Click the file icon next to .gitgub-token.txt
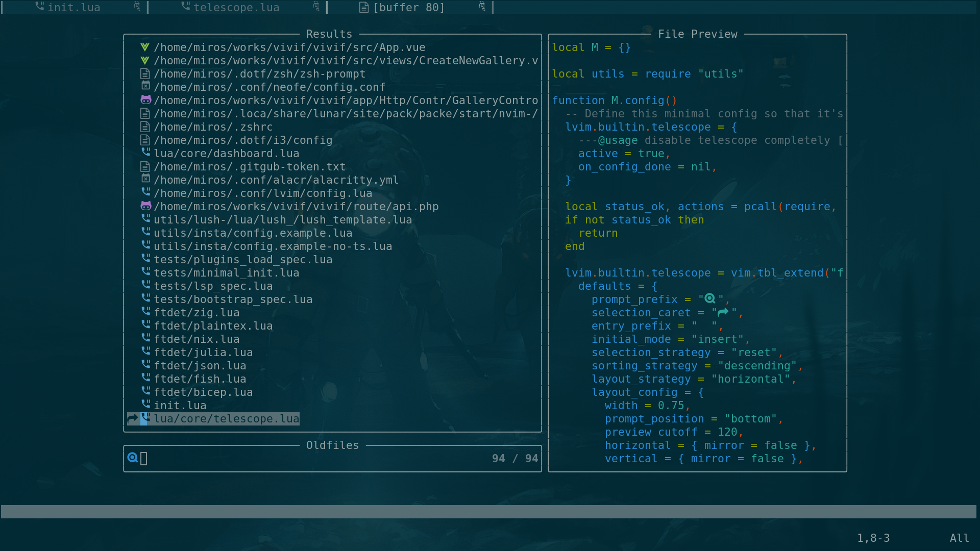 [x=145, y=165]
